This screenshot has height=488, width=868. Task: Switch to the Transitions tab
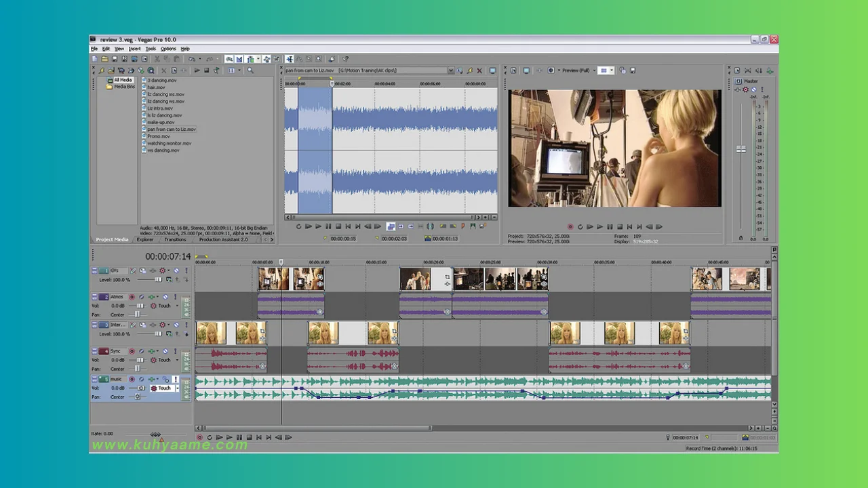175,239
